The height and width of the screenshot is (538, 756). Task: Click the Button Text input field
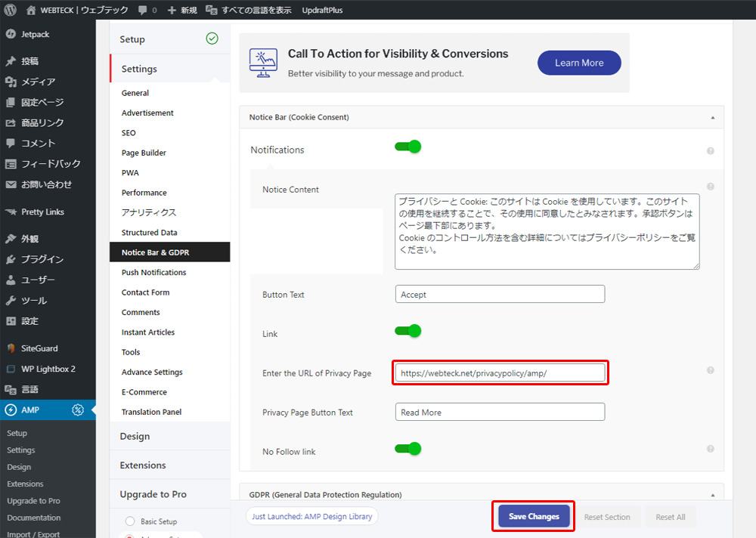(500, 294)
